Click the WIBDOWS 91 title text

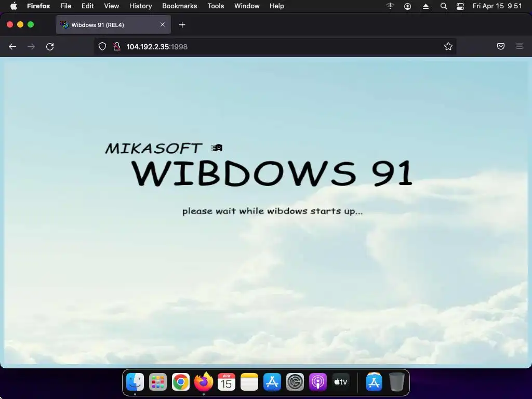272,174
